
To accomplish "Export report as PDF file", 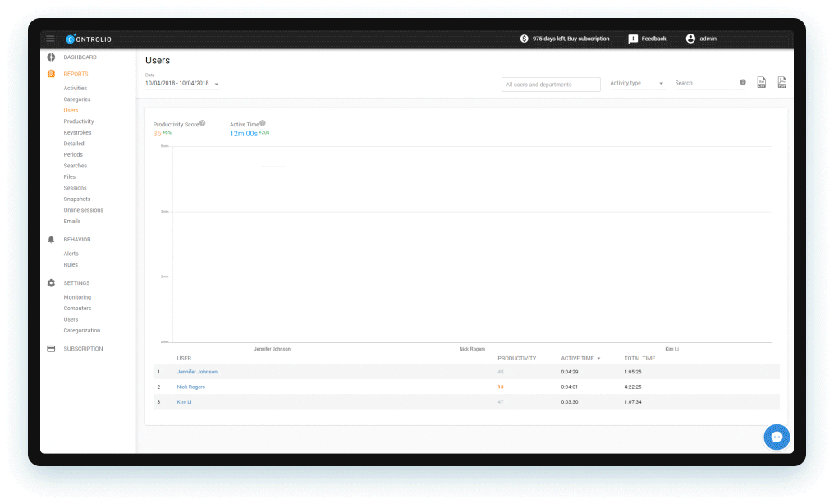I will click(x=781, y=83).
